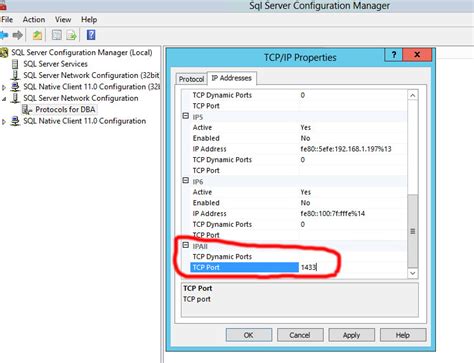
Task: Click the properties list scrollbar thumb
Action: [x=413, y=231]
